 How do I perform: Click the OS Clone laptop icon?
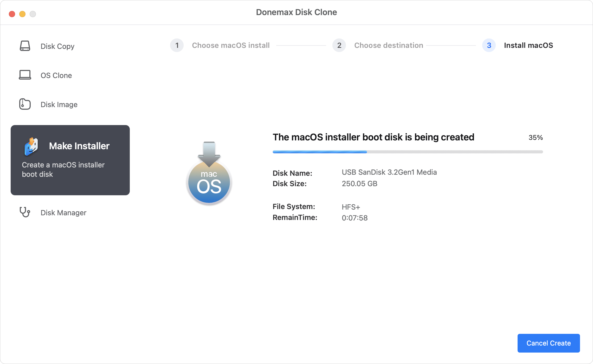(25, 75)
